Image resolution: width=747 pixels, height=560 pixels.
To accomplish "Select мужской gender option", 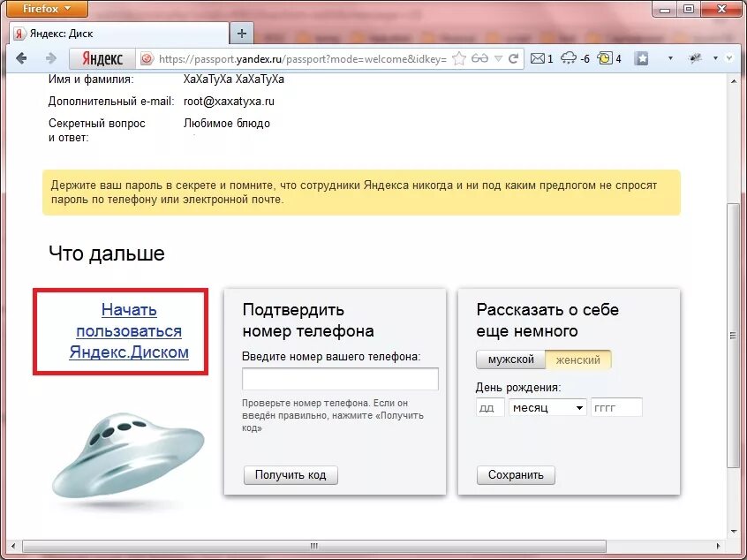I will (510, 359).
